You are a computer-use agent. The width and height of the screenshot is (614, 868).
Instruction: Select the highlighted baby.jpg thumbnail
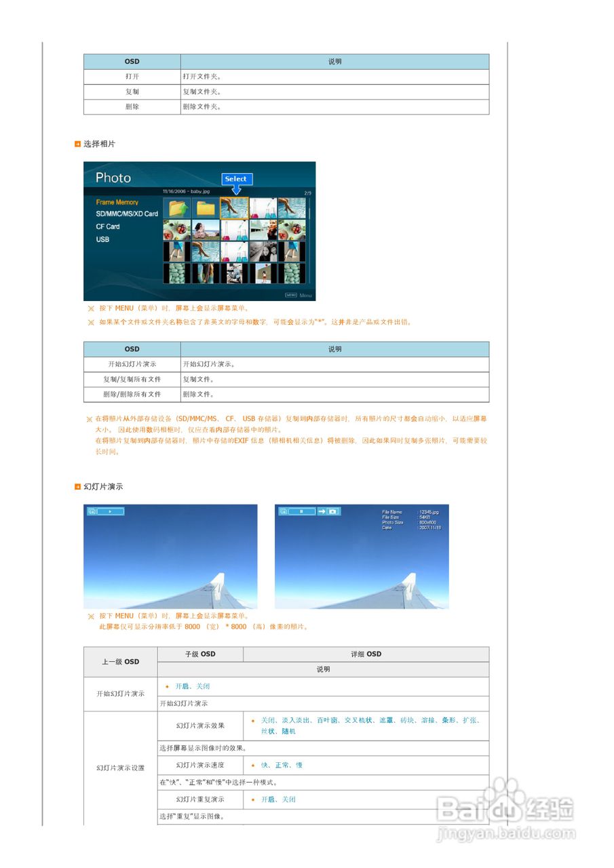click(x=235, y=208)
